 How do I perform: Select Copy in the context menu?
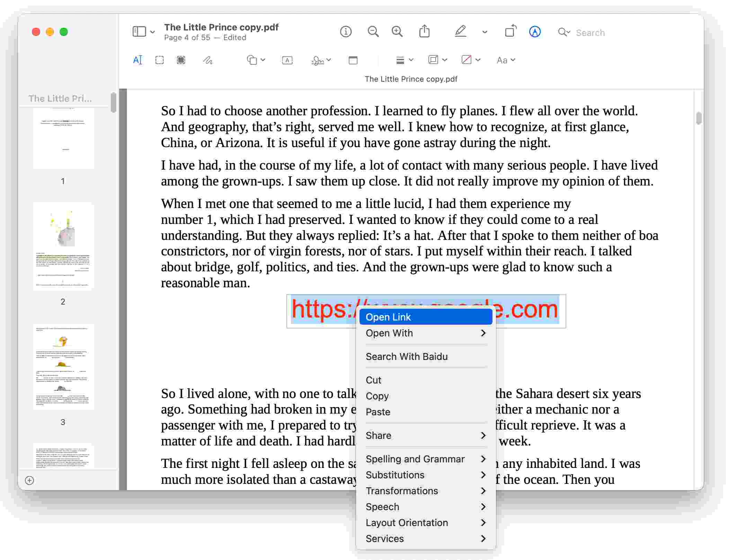point(377,396)
